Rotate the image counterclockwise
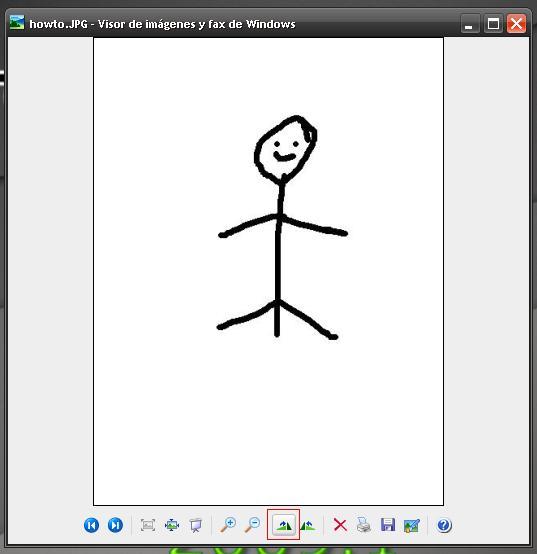Viewport: 537px width, 554px height. (308, 525)
